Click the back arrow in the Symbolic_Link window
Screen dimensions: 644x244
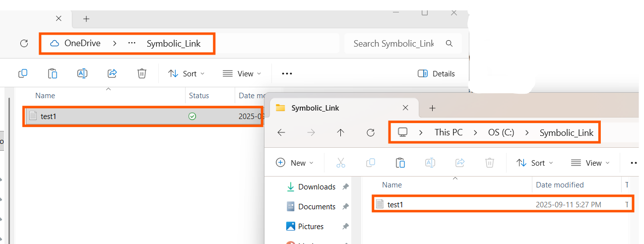[x=281, y=132]
